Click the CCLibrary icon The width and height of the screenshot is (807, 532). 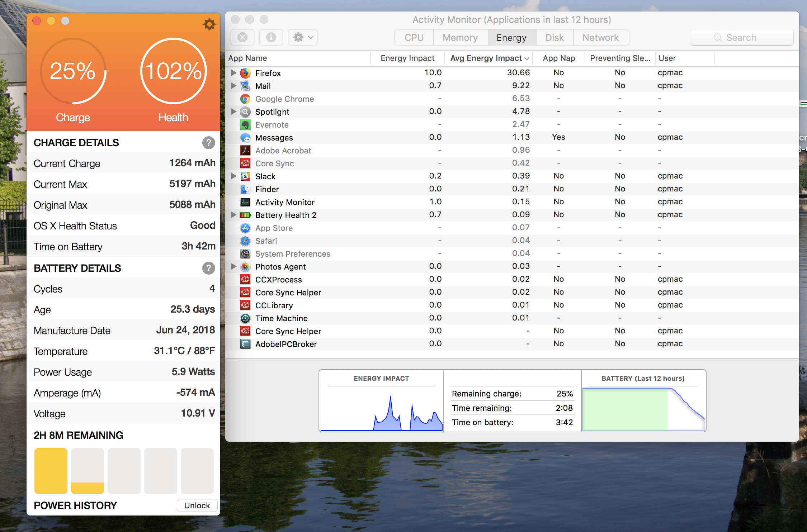click(x=245, y=305)
